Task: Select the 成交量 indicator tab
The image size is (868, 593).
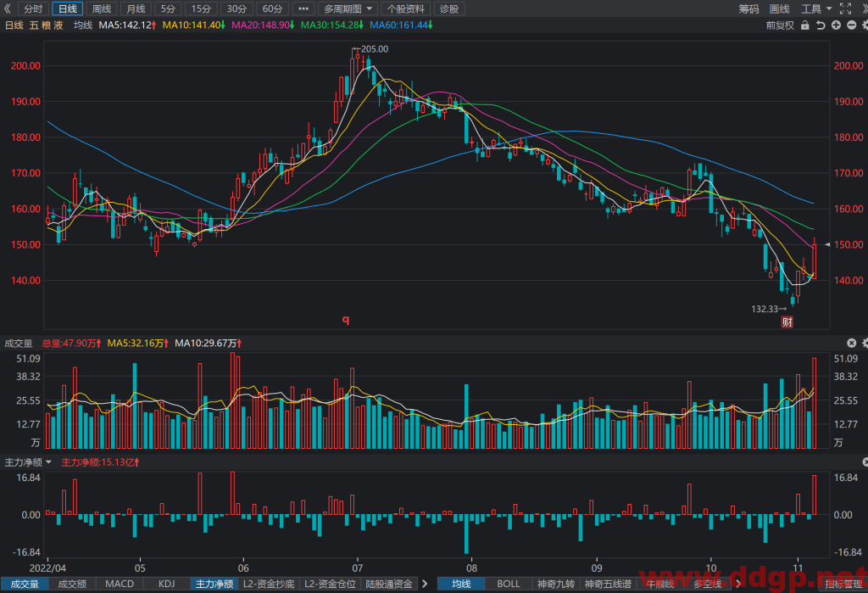Action: 25,584
